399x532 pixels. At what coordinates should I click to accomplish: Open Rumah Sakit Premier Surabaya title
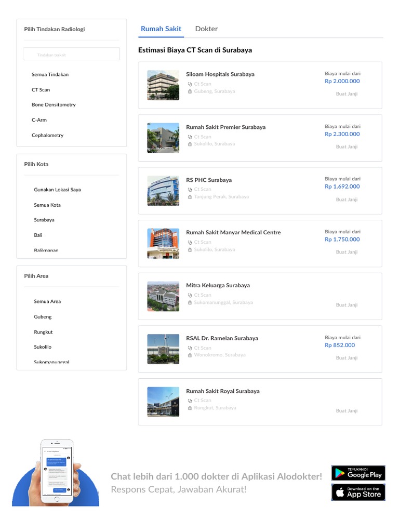[x=225, y=127]
